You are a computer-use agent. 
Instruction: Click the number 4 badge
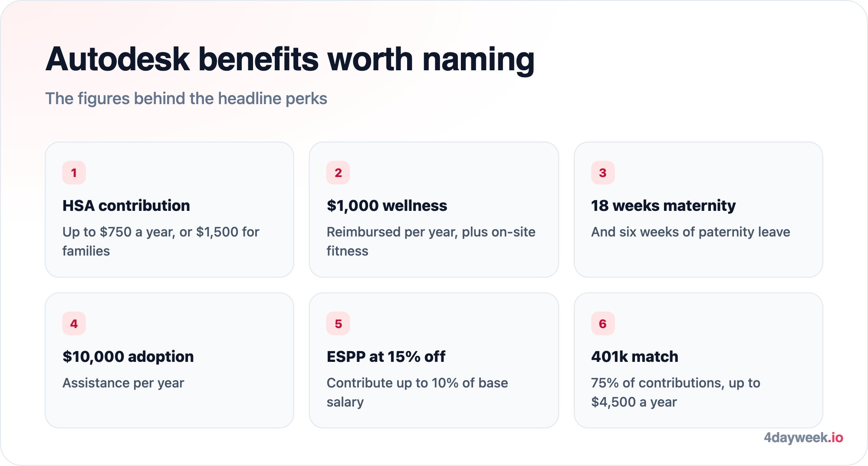tap(74, 324)
